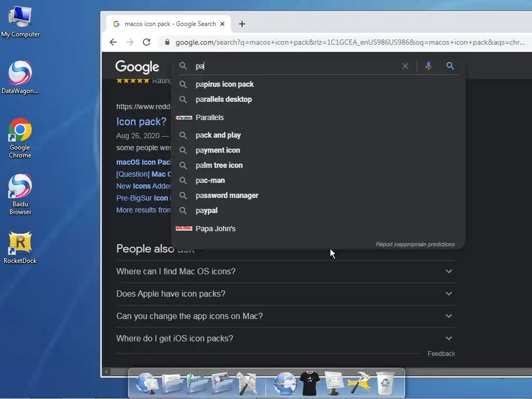Open dock music folder icon
Screen dimensions: 532x399
point(197,383)
